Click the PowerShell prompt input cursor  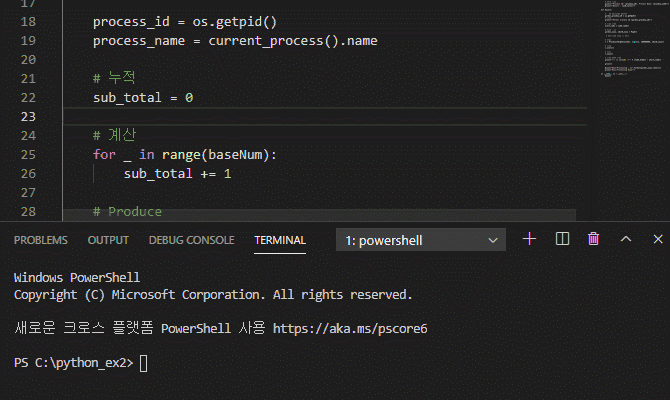pyautogui.click(x=144, y=362)
